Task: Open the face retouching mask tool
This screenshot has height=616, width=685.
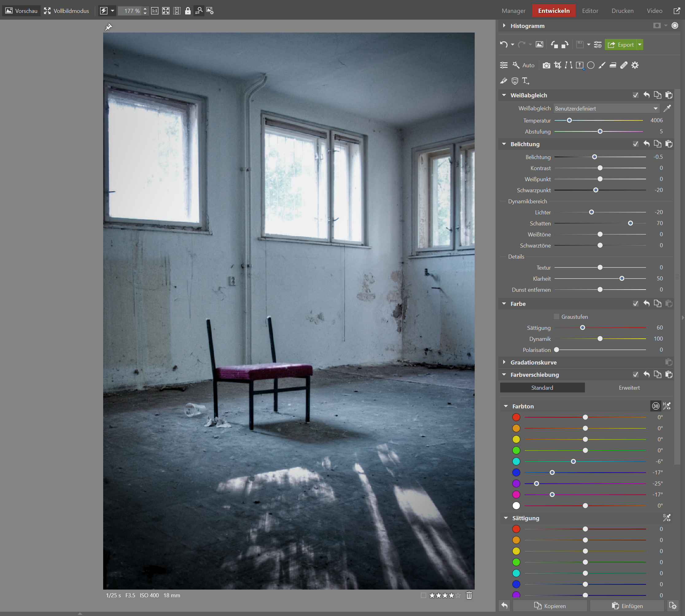Action: tap(515, 81)
